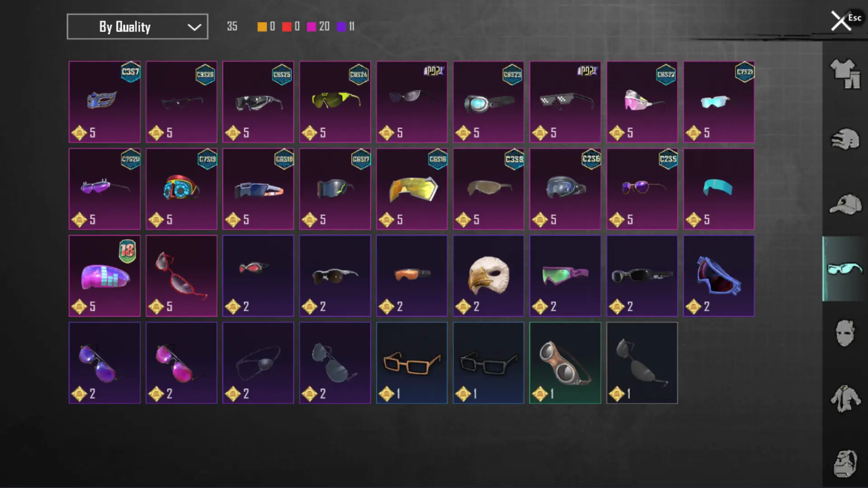The width and height of the screenshot is (868, 488).
Task: Select the white eagle beak mask
Action: click(x=488, y=276)
